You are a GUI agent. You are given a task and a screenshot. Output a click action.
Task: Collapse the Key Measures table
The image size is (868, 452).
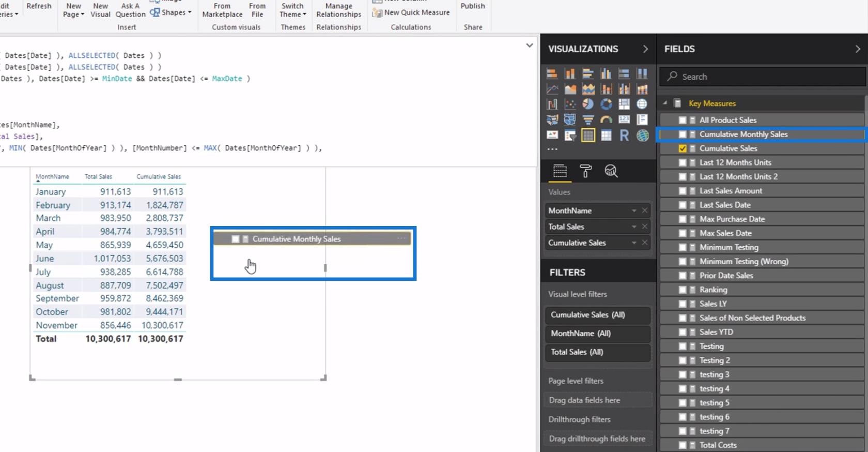[x=665, y=103]
